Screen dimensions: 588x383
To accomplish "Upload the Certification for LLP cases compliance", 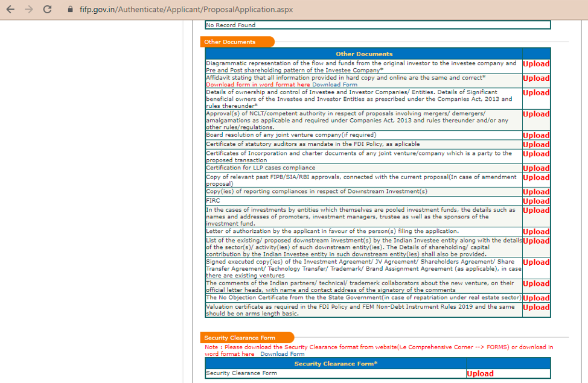I will 535,168.
